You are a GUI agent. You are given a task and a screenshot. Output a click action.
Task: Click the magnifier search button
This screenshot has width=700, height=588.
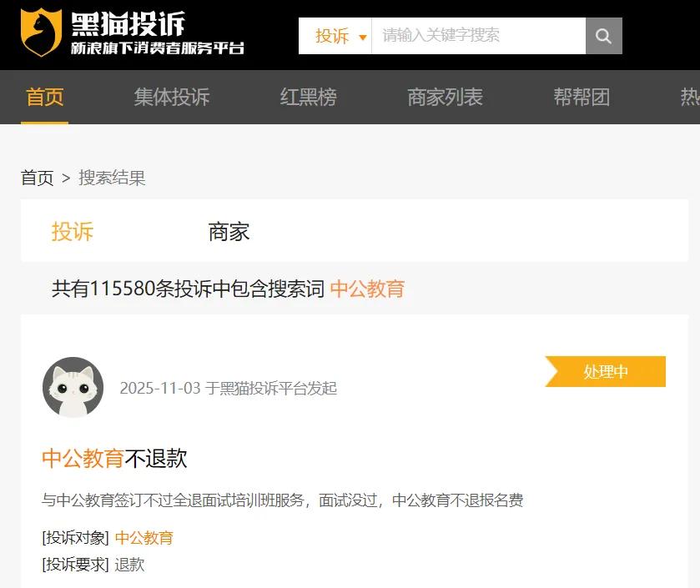pyautogui.click(x=603, y=36)
